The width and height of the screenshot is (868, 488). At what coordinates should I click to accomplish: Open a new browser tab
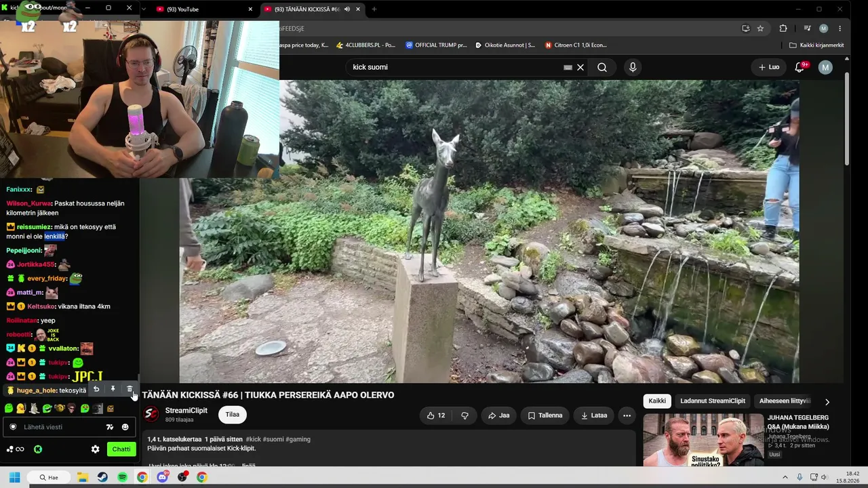point(374,9)
